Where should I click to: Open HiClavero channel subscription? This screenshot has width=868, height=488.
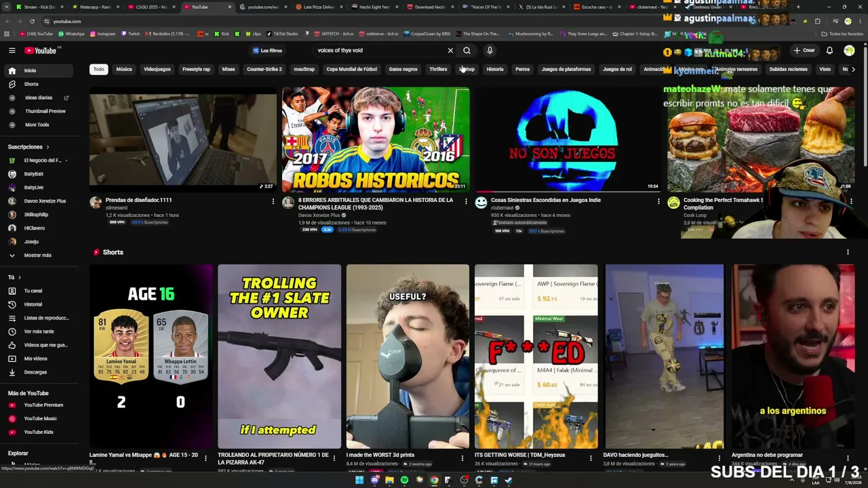point(39,228)
